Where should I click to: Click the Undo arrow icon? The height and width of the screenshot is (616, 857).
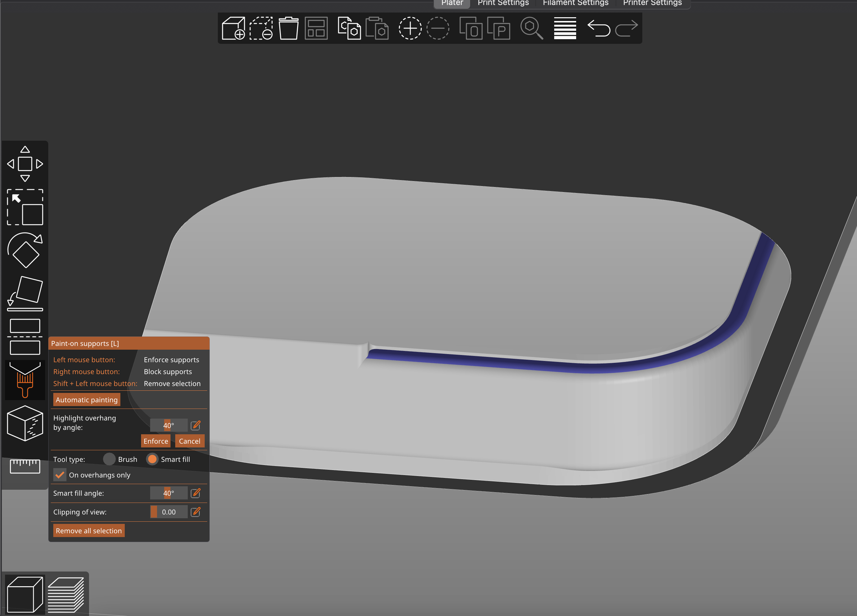point(598,28)
